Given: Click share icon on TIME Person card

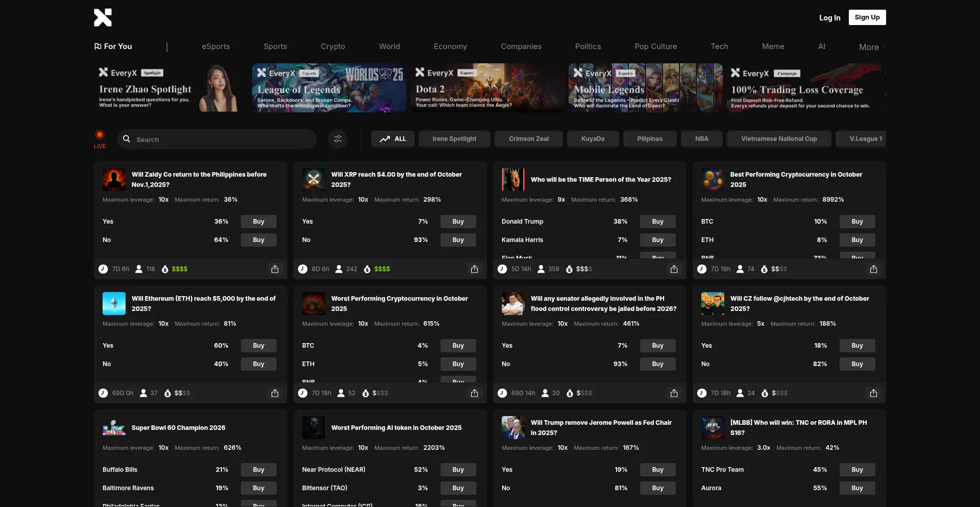Looking at the screenshot, I should coord(674,269).
